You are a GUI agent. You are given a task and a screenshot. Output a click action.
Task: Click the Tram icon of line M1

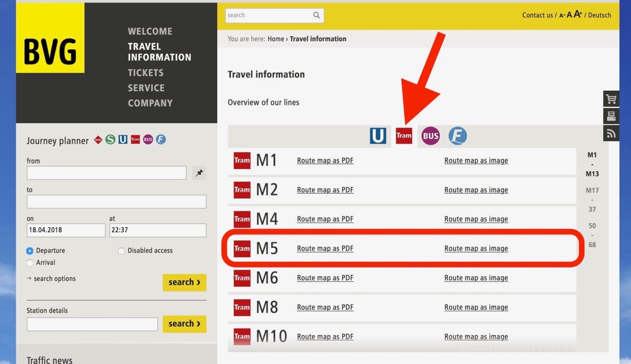point(242,160)
